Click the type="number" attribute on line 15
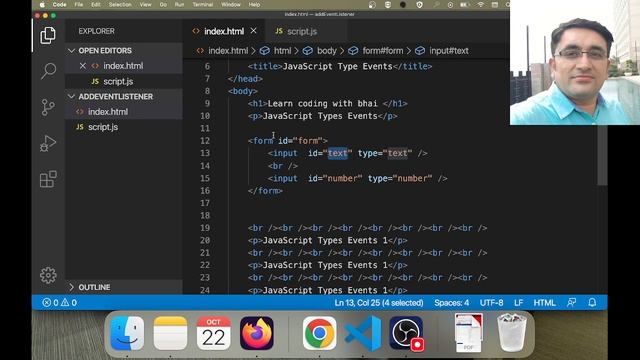Viewport: 640px width, 360px height. [x=400, y=178]
